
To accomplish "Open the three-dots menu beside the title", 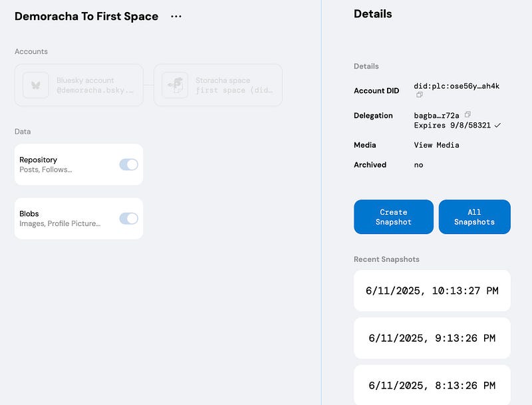I will pos(176,17).
